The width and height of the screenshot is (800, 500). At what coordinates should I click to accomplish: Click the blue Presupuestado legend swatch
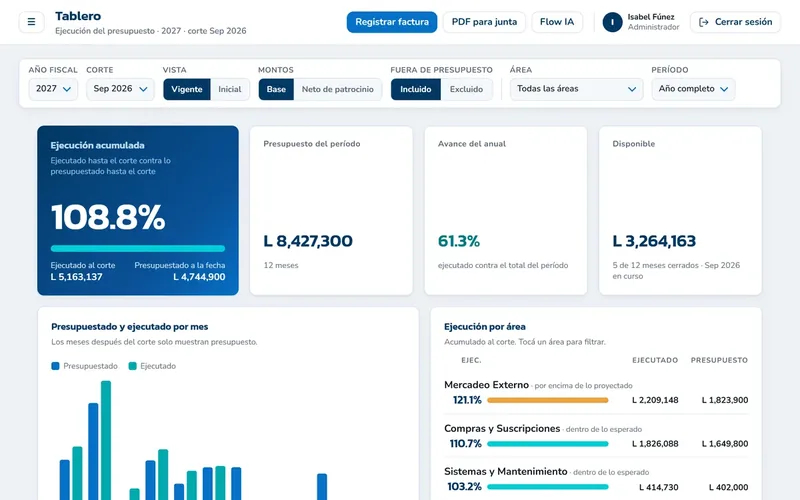[x=55, y=366]
